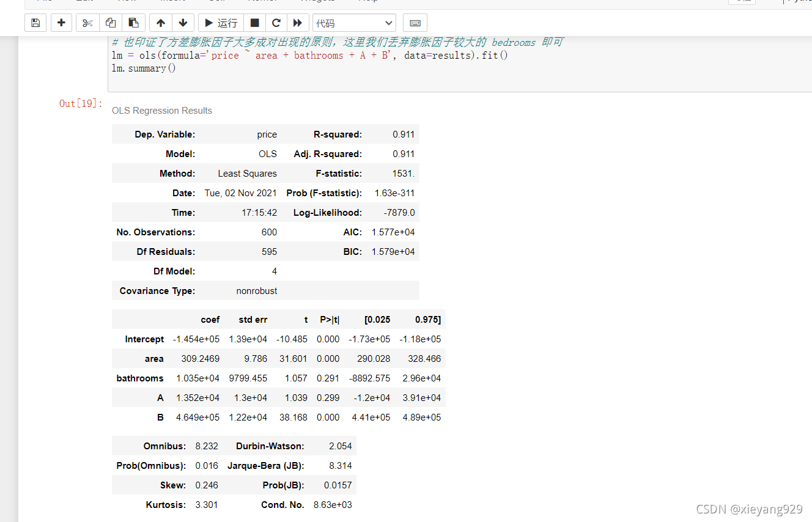Click the Least Squares method value
Viewport: 812px width, 522px height.
(x=247, y=174)
